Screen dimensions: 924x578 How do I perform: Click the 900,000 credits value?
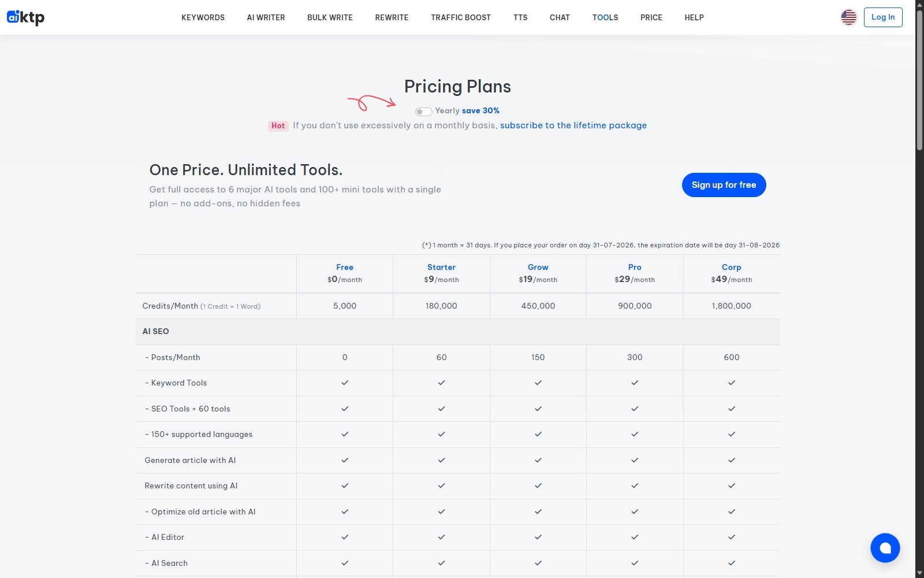coord(635,306)
